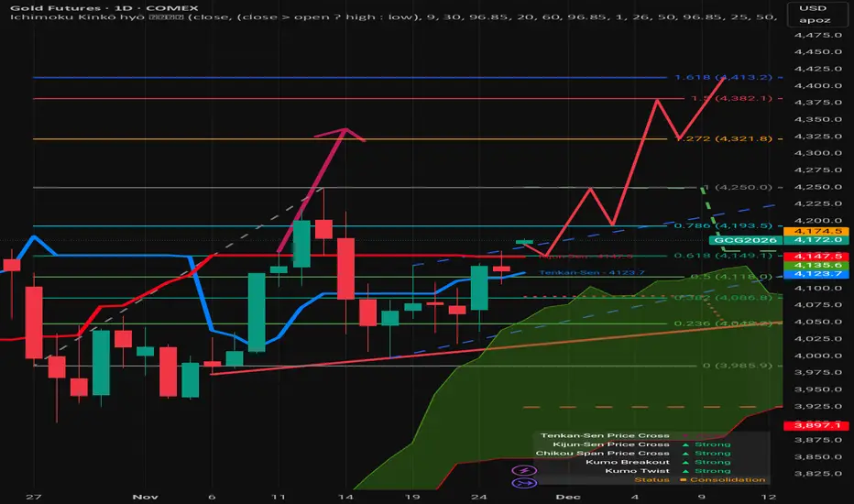Select the Ichimoku Kinko hyo indicator legend

click(392, 17)
